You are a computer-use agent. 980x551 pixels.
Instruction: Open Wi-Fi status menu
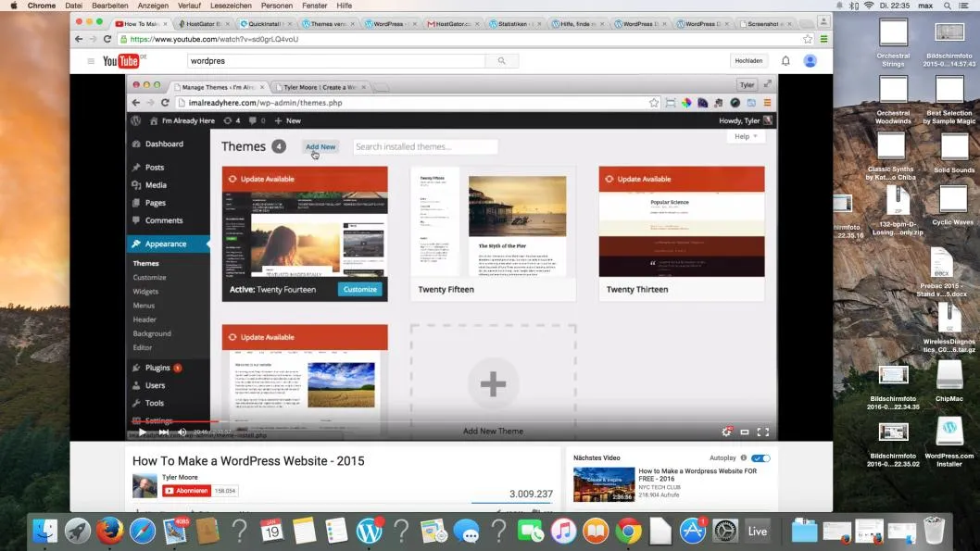coord(869,6)
